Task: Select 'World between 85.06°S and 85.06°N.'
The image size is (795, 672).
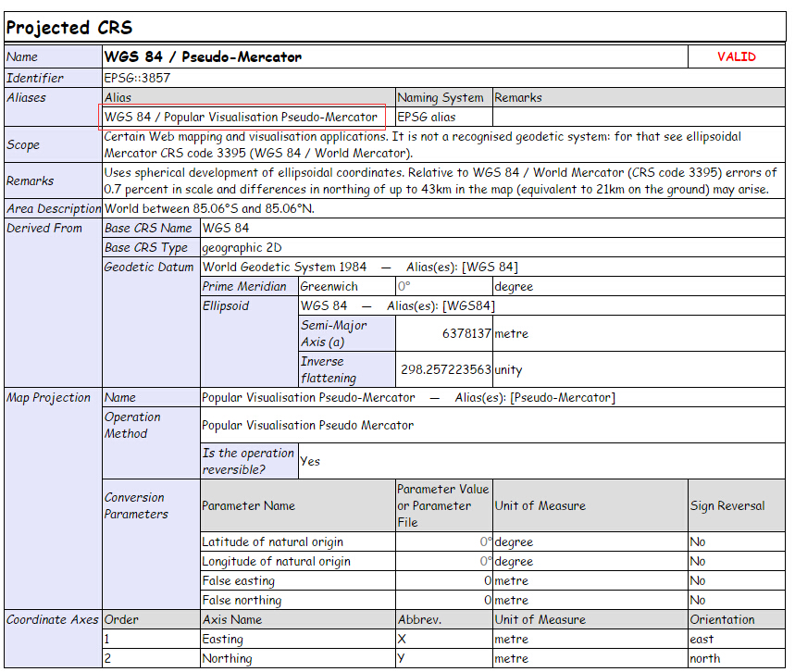Action: 209,208
